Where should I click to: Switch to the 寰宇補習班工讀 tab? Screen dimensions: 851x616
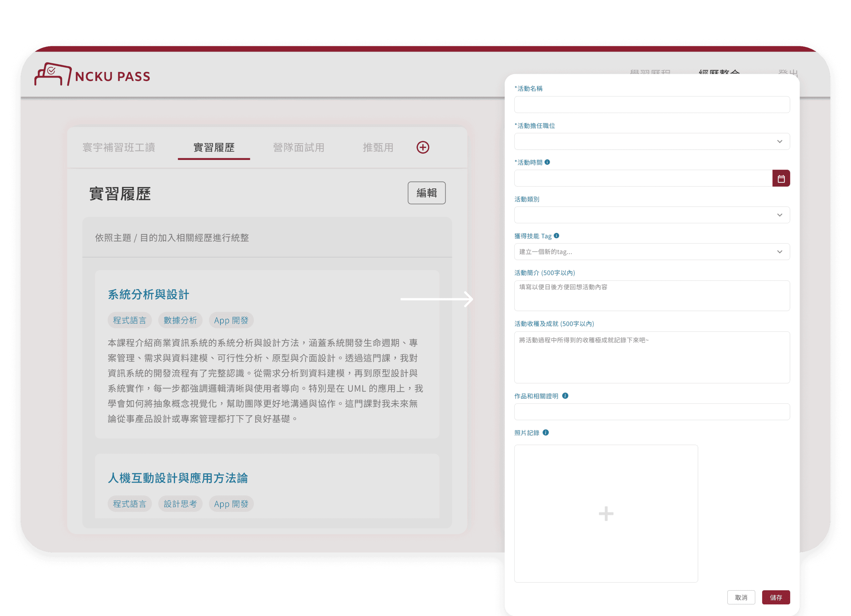(119, 147)
